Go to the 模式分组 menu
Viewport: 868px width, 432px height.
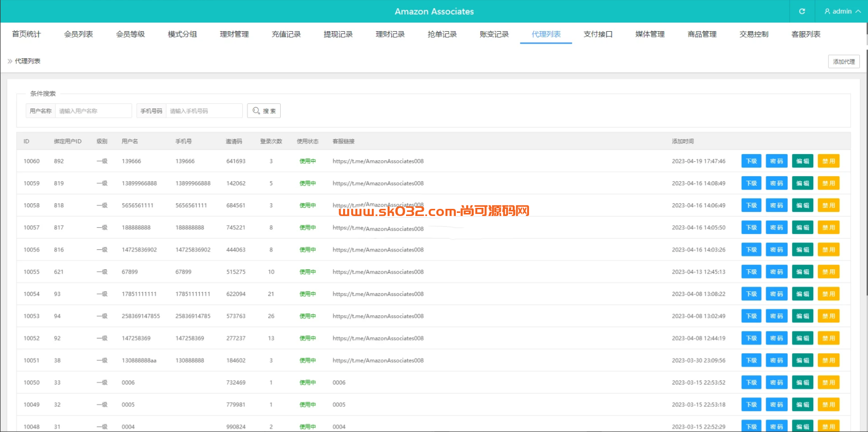click(x=182, y=34)
